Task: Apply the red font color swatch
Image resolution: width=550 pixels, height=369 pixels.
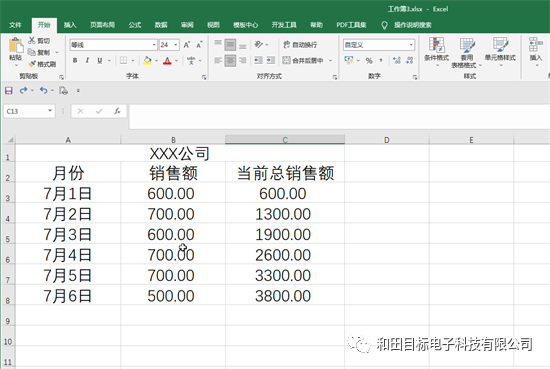Action: 167,61
